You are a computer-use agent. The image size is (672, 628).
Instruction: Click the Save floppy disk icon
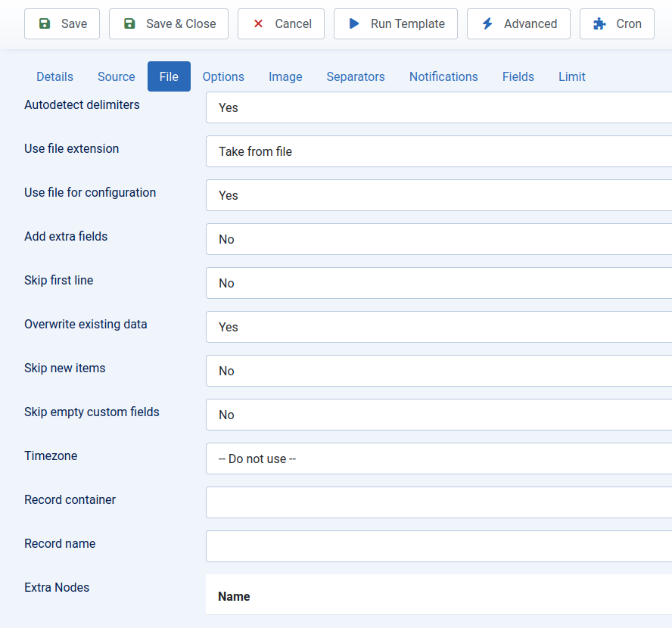click(43, 23)
